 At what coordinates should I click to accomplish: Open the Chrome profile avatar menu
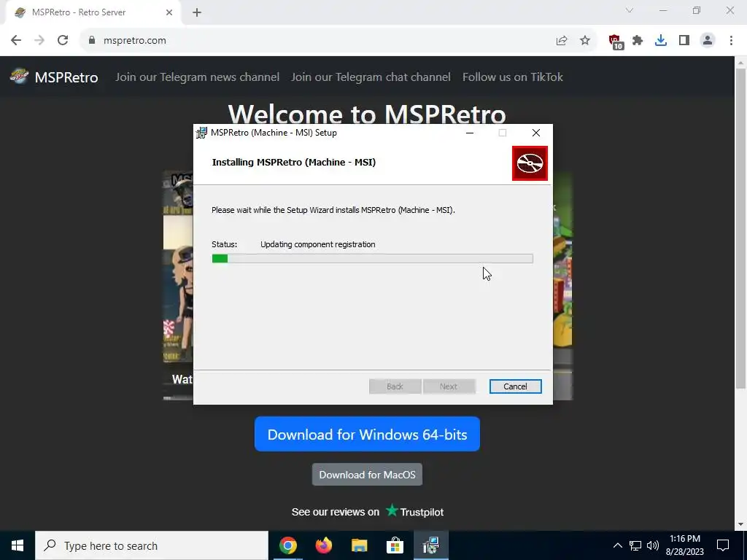[708, 41]
